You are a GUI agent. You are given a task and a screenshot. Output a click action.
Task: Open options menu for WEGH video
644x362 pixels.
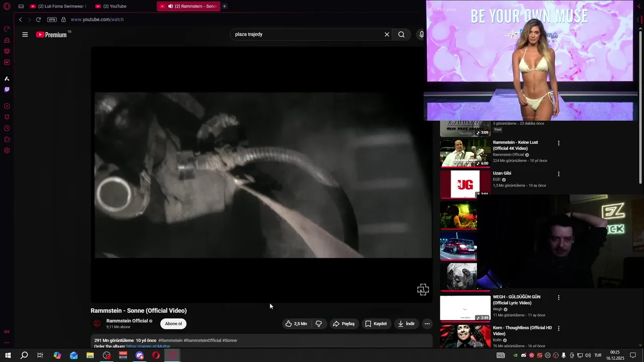tap(558, 298)
